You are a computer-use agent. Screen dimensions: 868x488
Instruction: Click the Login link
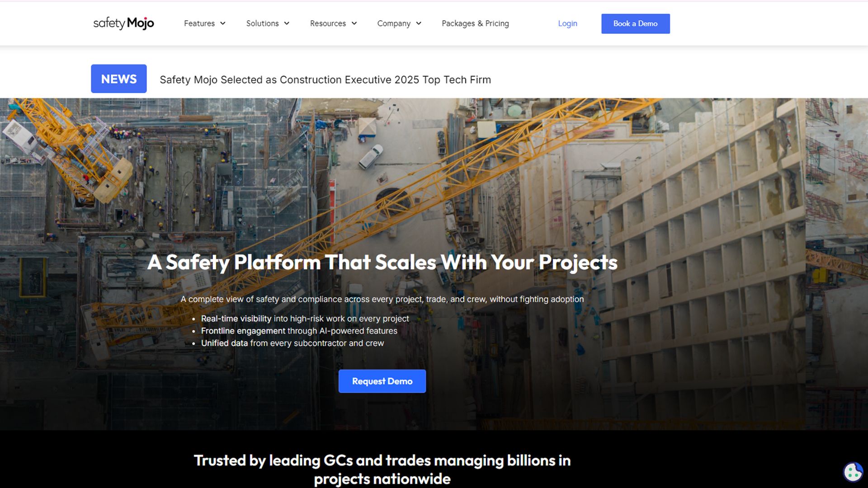(x=567, y=23)
